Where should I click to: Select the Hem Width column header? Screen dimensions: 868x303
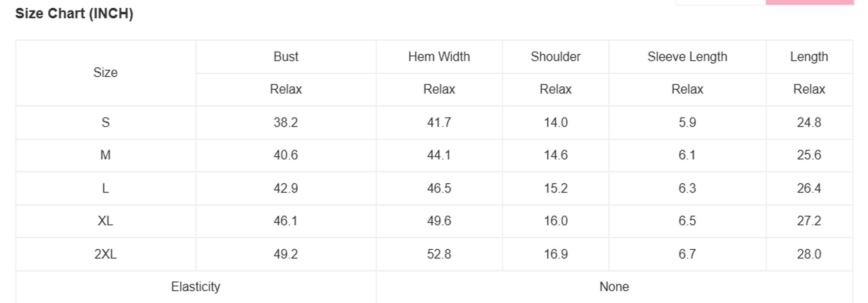coord(439,57)
